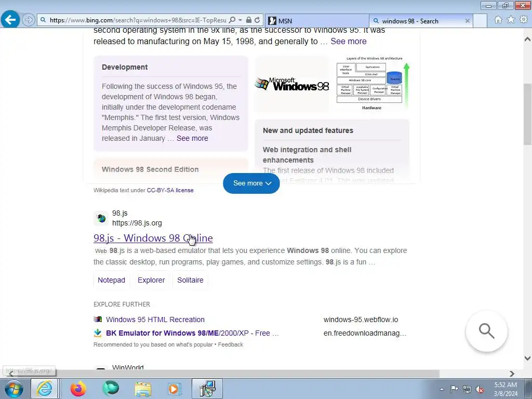This screenshot has width=532, height=399.
Task: Launch Firefox from the taskbar
Action: (x=78, y=389)
